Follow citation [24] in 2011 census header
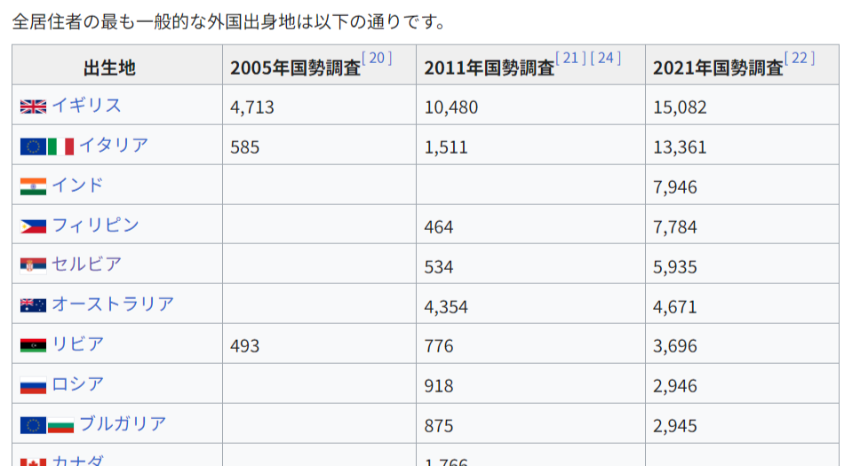This screenshot has height=466, width=868. (x=606, y=58)
